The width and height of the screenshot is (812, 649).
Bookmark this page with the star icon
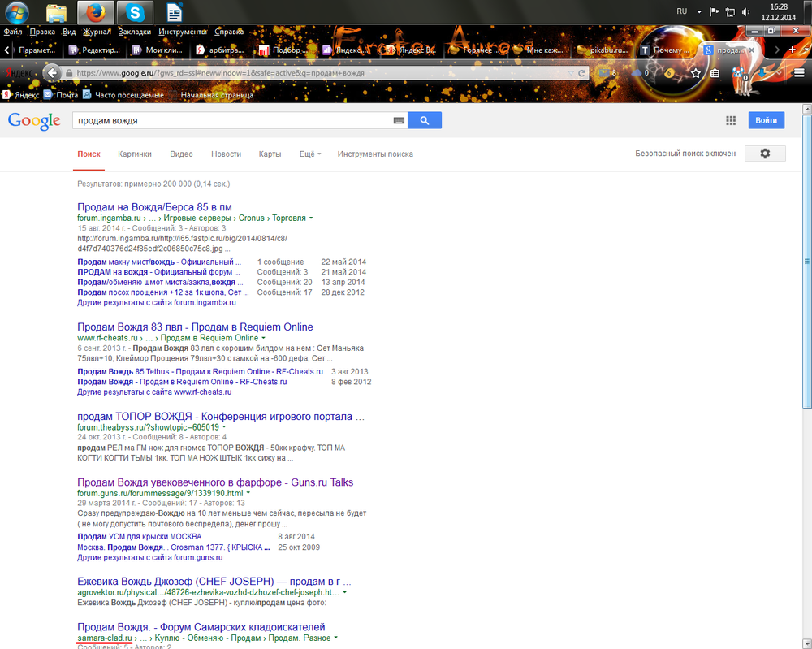(696, 74)
